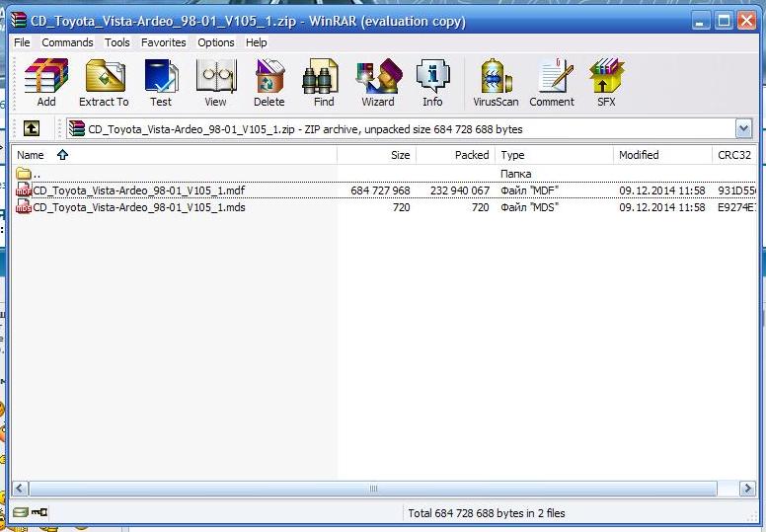This screenshot has width=766, height=532.
Task: Click the Delete toolbar icon
Action: click(x=268, y=83)
